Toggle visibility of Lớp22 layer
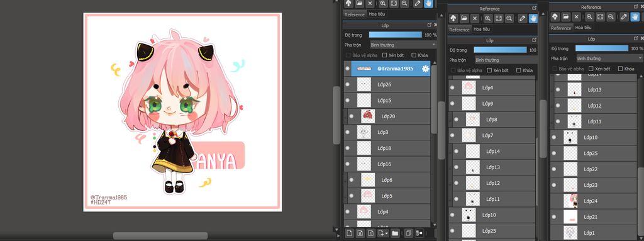The height and width of the screenshot is (241, 644). click(x=554, y=169)
